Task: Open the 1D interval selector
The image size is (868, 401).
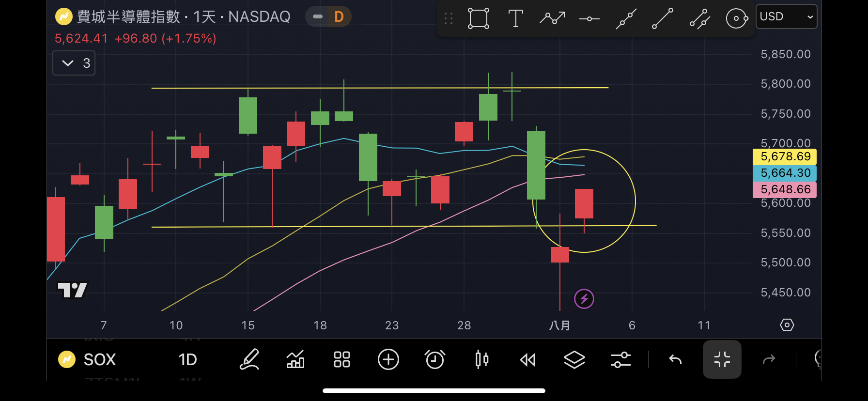Action: (187, 359)
